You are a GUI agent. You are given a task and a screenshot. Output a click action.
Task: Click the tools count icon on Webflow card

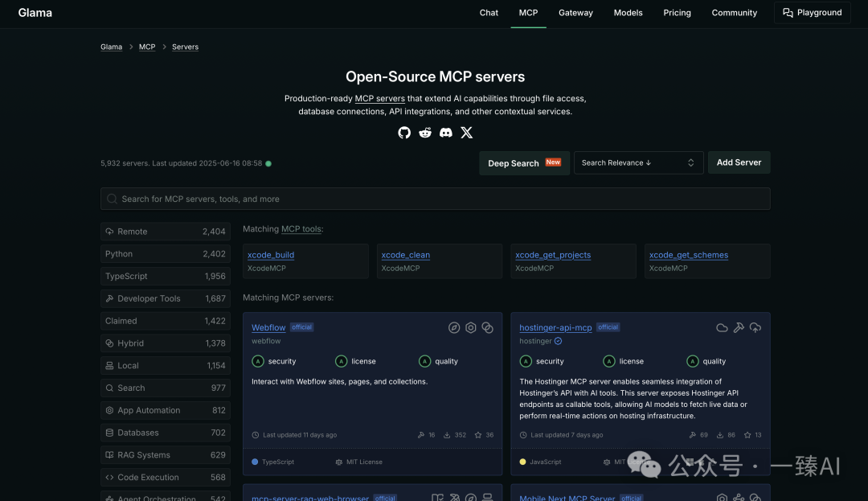pyautogui.click(x=420, y=435)
